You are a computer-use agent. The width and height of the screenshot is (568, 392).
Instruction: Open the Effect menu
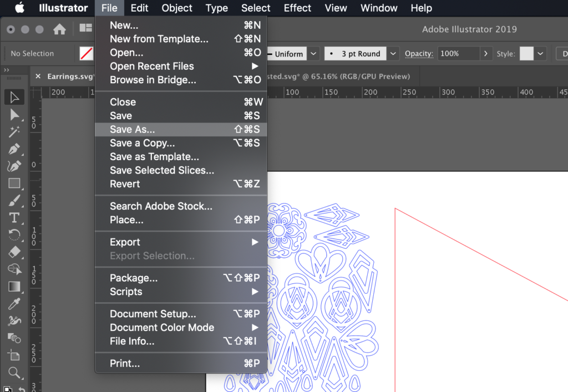coord(297,8)
